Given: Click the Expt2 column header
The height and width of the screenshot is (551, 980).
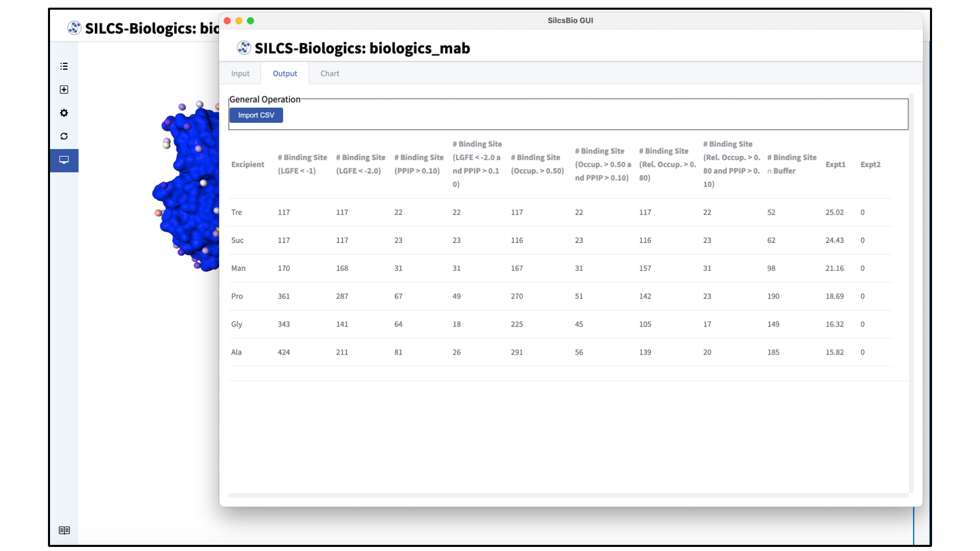Looking at the screenshot, I should pos(870,164).
